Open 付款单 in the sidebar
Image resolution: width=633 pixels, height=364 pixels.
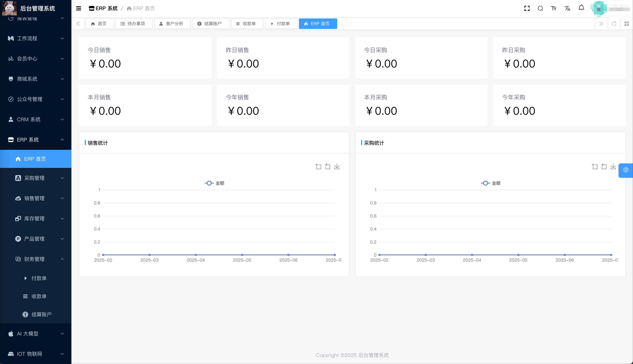(x=39, y=278)
